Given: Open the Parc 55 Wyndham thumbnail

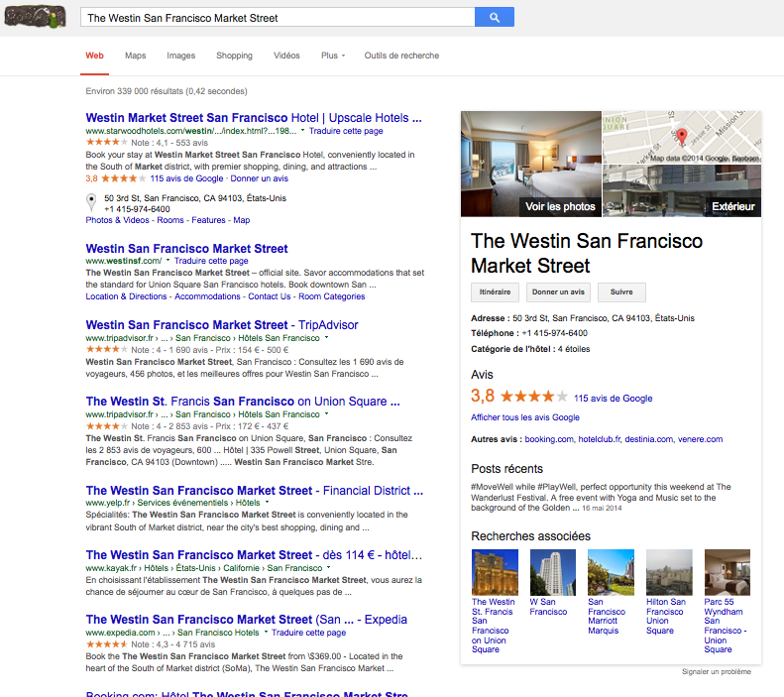Looking at the screenshot, I should pos(727,572).
